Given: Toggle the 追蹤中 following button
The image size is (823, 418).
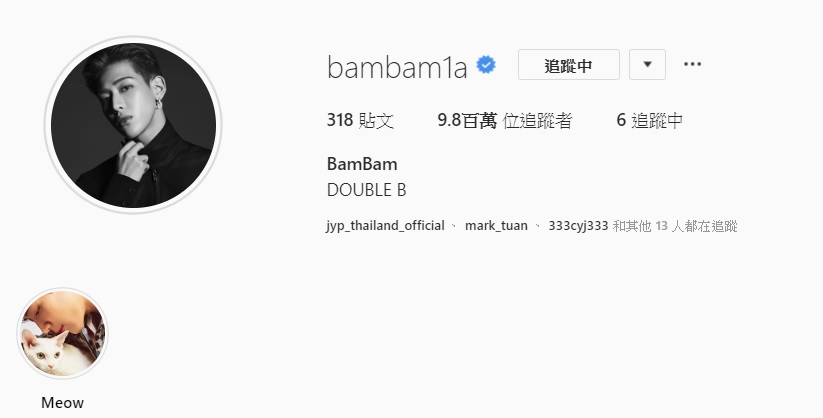Looking at the screenshot, I should click(568, 65).
